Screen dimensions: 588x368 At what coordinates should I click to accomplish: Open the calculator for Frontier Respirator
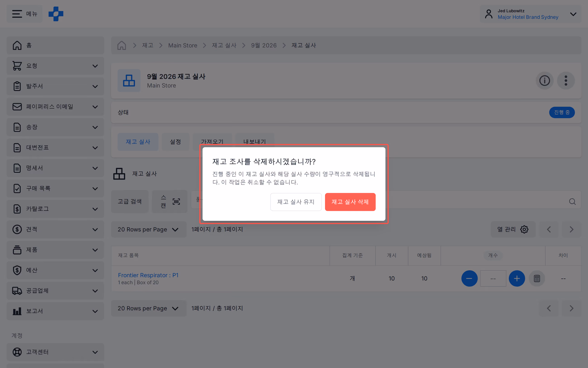click(537, 278)
